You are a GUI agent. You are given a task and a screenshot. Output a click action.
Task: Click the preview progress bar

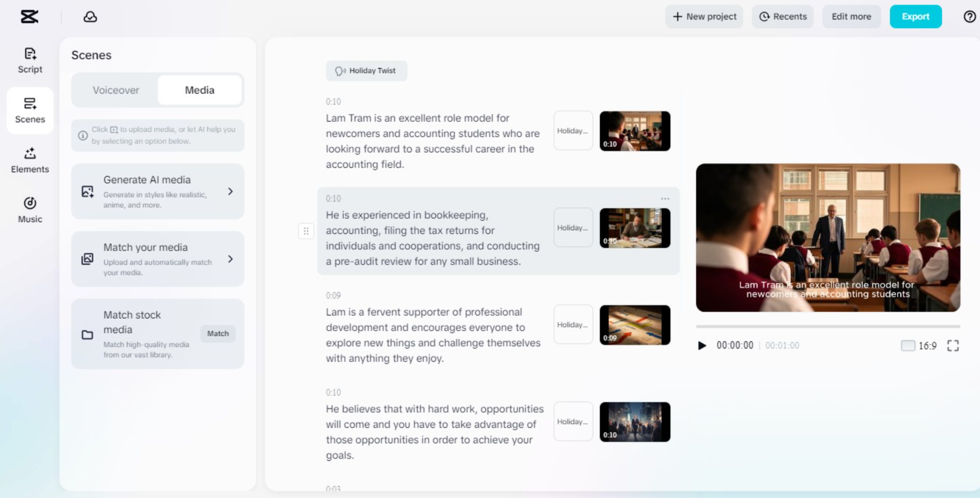click(827, 326)
